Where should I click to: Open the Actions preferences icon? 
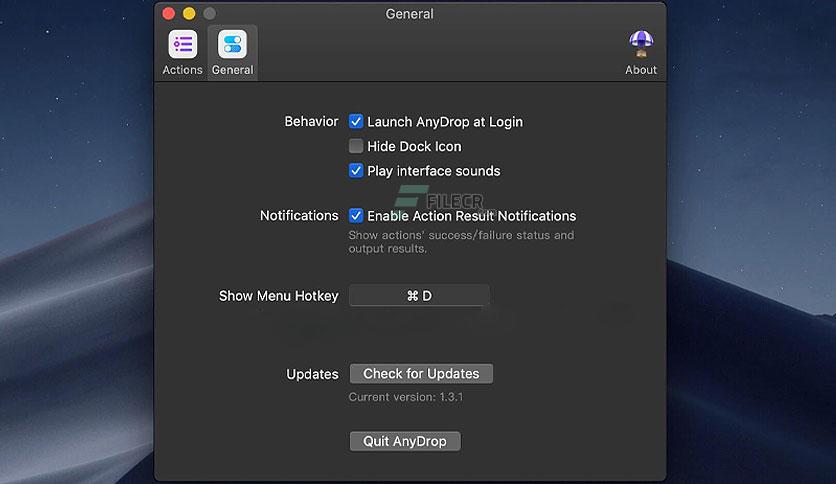tap(182, 44)
